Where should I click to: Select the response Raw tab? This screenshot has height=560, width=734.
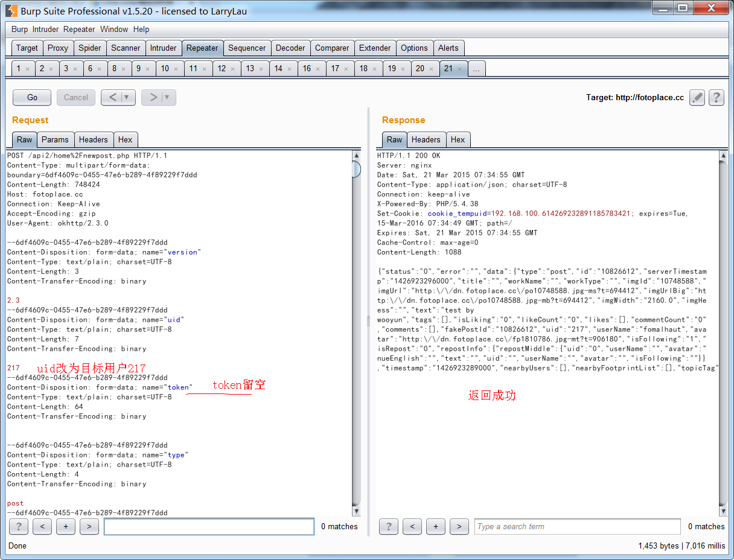(x=395, y=139)
